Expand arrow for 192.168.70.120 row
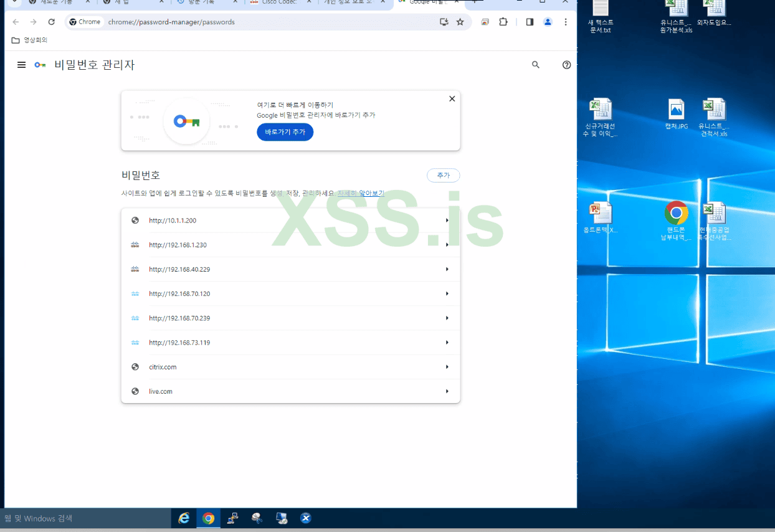 447,293
